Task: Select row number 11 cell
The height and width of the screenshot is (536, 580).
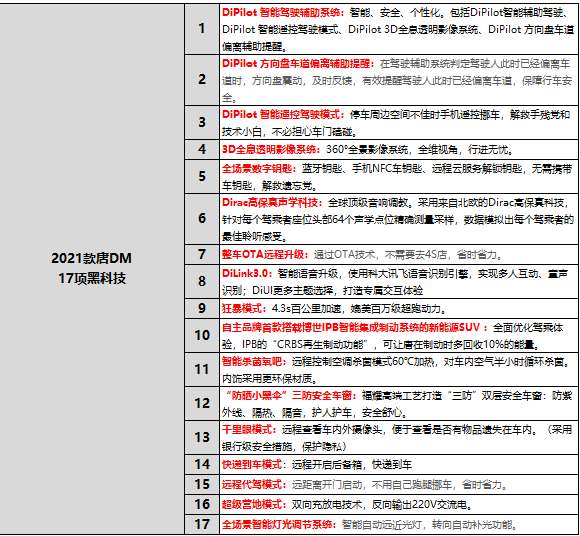Action: coord(202,369)
